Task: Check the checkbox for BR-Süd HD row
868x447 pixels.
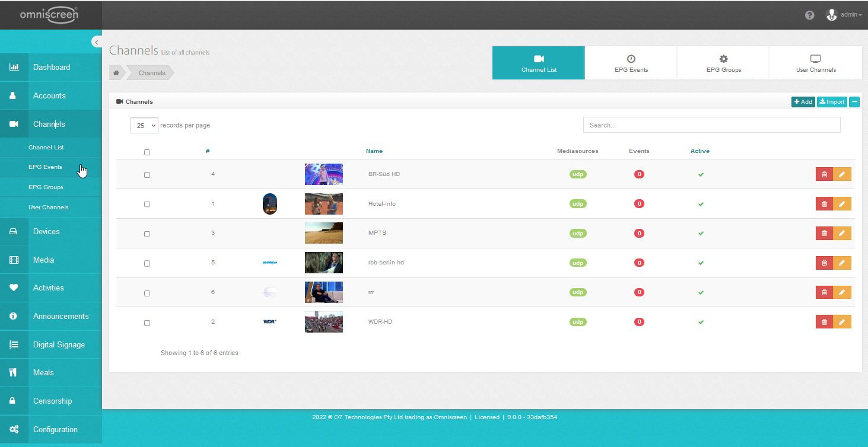Action: pyautogui.click(x=147, y=174)
